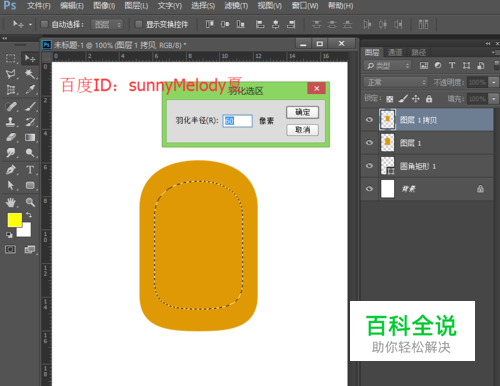Select the Hand tool
Viewport: 500px width, 386px height.
11,202
